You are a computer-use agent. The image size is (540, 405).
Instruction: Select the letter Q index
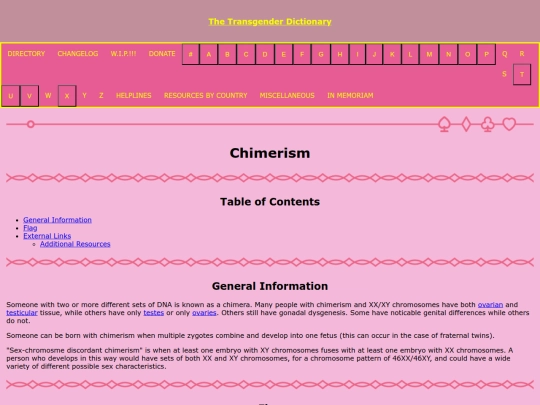[505, 54]
